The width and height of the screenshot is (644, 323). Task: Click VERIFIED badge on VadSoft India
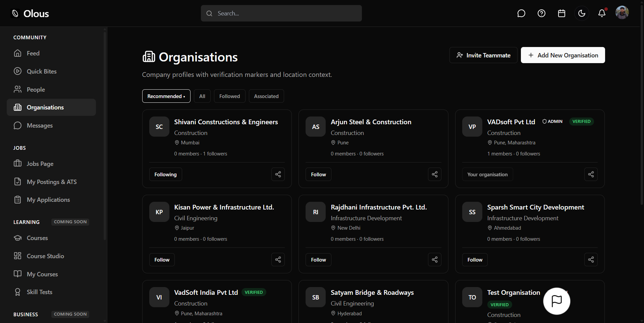(x=254, y=292)
